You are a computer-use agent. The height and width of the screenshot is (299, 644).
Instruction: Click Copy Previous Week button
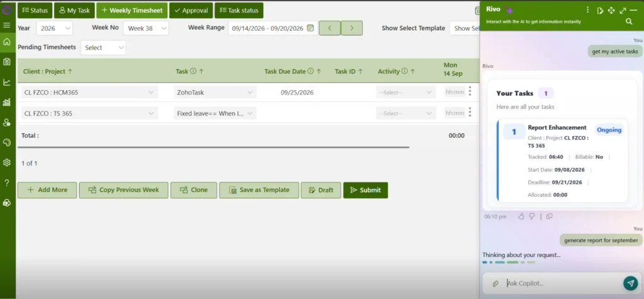tap(124, 190)
